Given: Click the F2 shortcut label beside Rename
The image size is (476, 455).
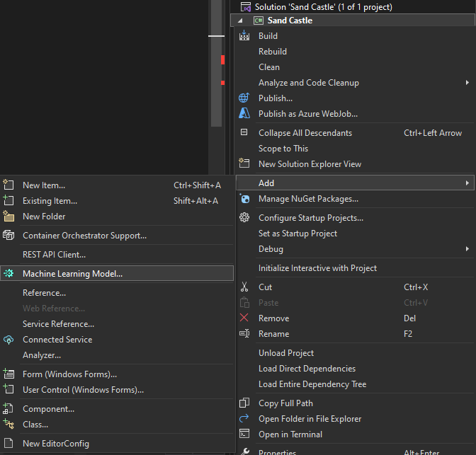Looking at the screenshot, I should (408, 334).
